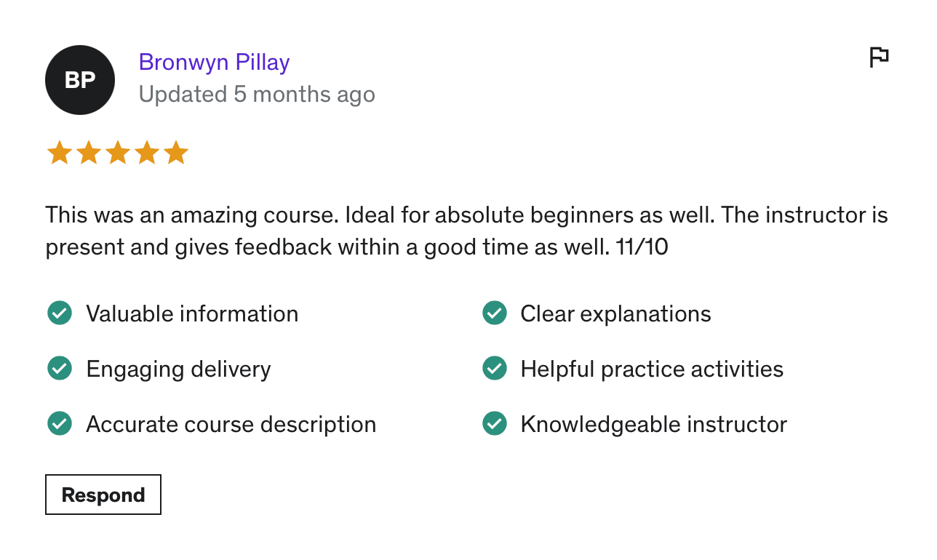Image resolution: width=937 pixels, height=560 pixels.
Task: Click the report flag icon
Action: [879, 57]
